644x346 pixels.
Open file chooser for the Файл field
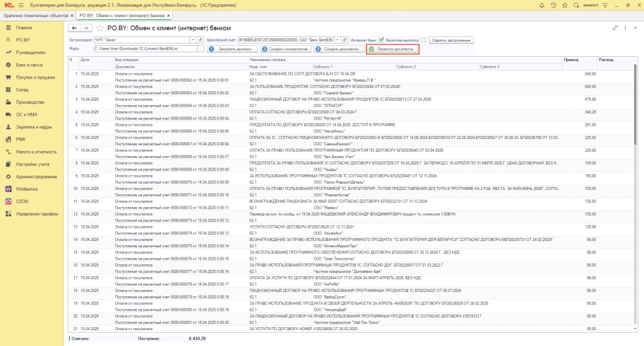click(x=200, y=48)
